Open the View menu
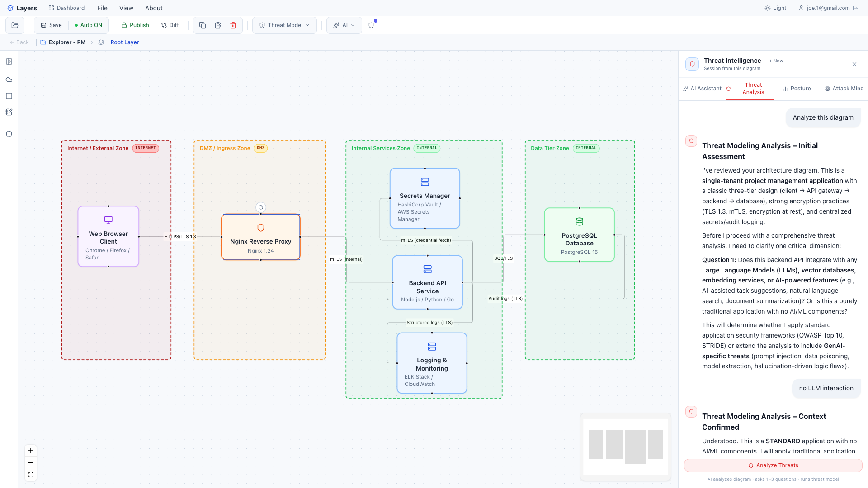This screenshot has width=868, height=488. click(126, 8)
